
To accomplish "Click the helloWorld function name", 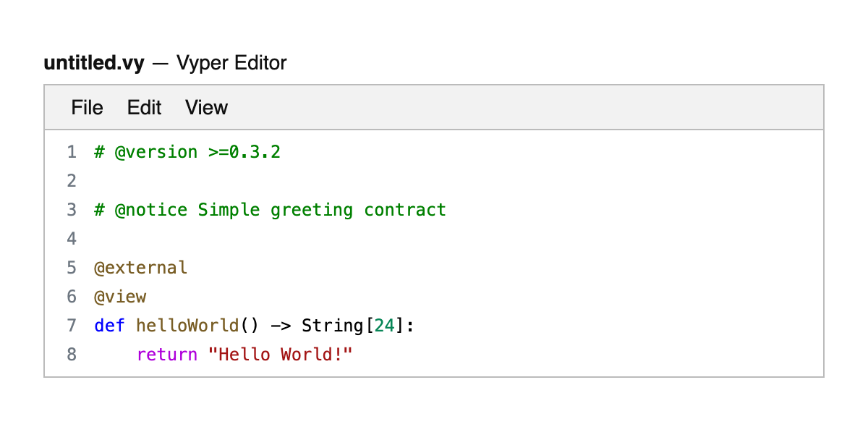I will [187, 326].
